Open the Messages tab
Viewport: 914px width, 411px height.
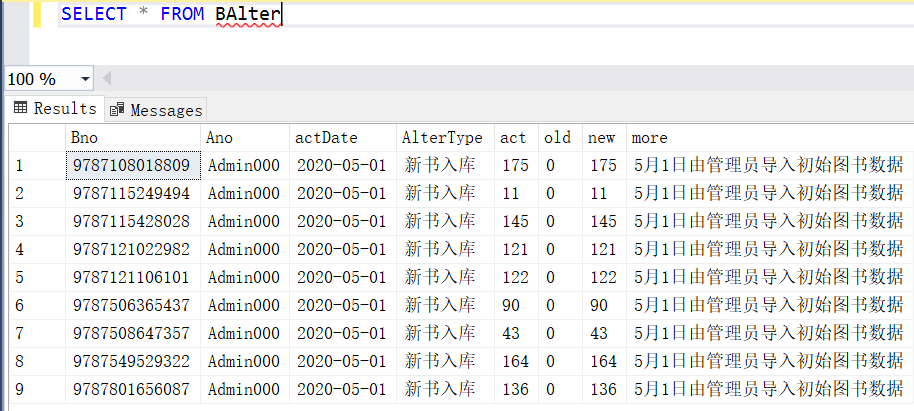click(x=156, y=110)
